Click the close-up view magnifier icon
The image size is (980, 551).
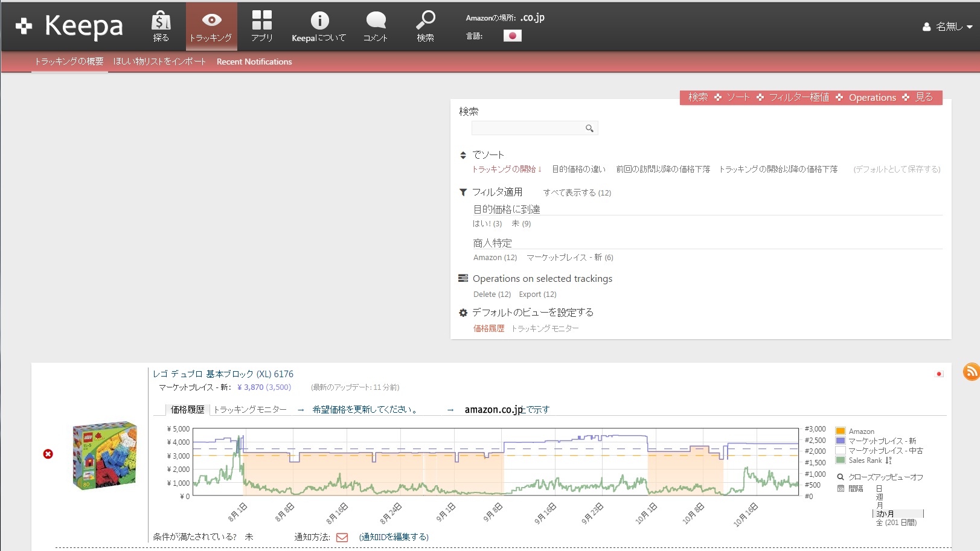click(840, 477)
